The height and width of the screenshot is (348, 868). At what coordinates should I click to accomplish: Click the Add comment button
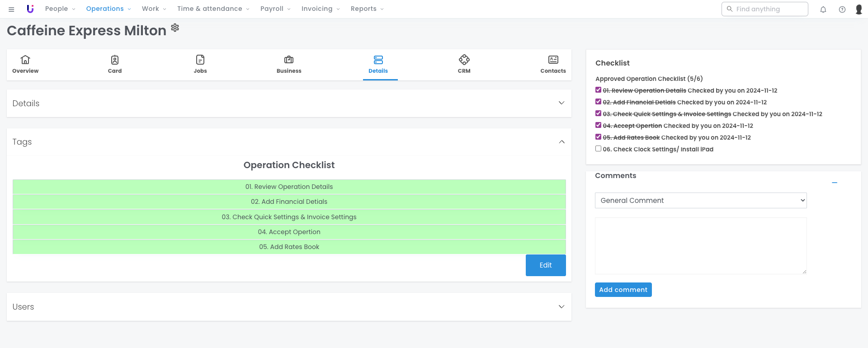click(x=623, y=290)
